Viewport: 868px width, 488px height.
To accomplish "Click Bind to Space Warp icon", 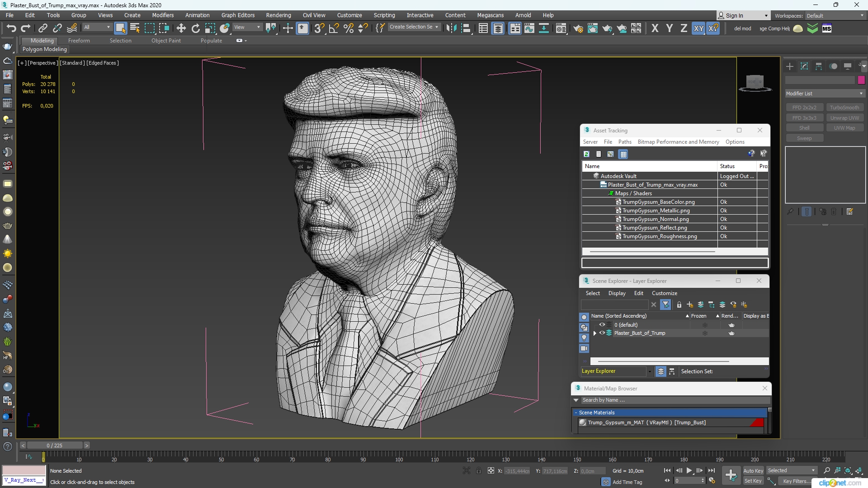I will (72, 28).
